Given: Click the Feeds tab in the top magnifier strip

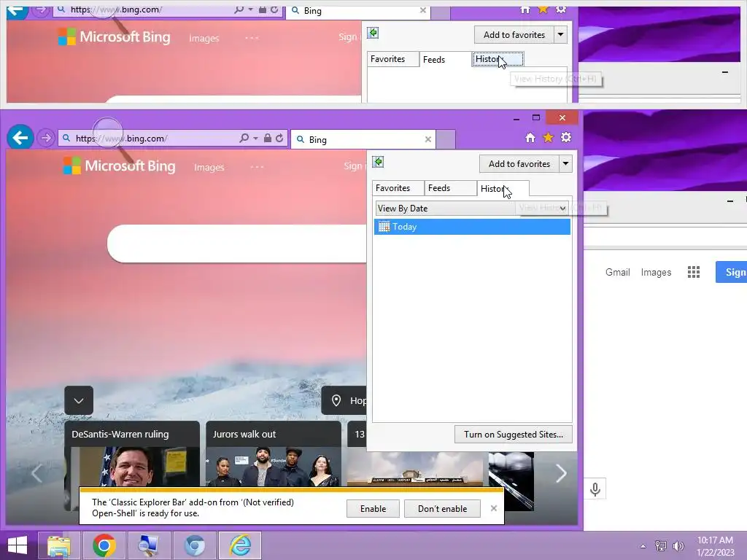Looking at the screenshot, I should (445, 60).
